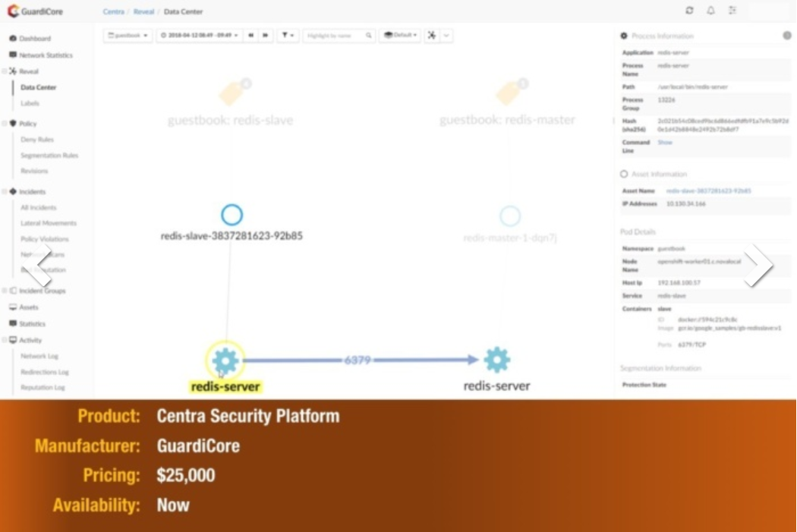Click the search magnifier icon

coord(368,36)
